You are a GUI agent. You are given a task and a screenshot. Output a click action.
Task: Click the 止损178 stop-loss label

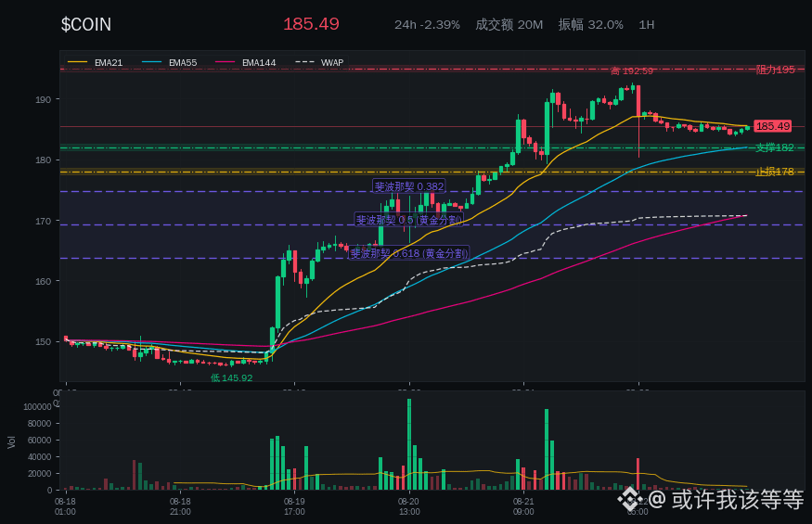pyautogui.click(x=774, y=172)
